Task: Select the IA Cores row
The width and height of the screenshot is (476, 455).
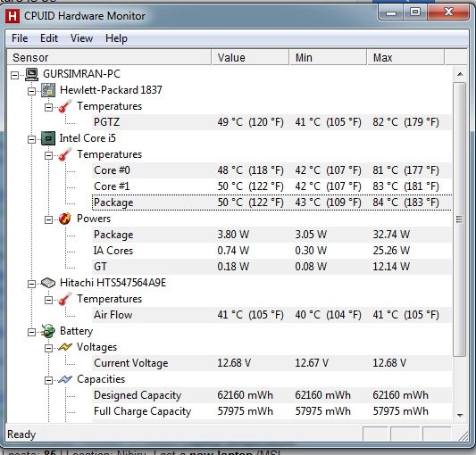Action: coord(271,251)
